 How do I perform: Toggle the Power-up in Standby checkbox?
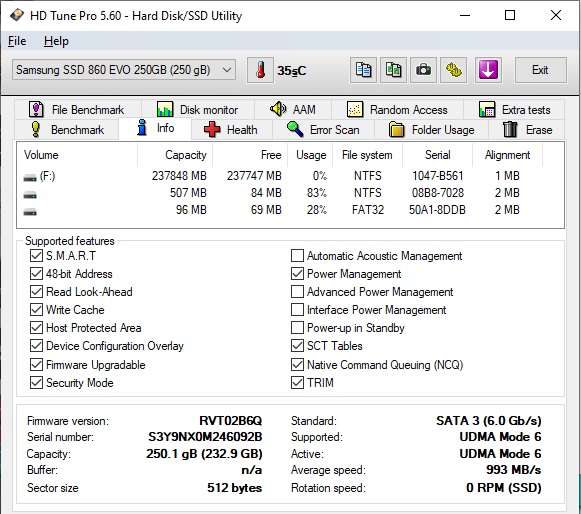(297, 328)
